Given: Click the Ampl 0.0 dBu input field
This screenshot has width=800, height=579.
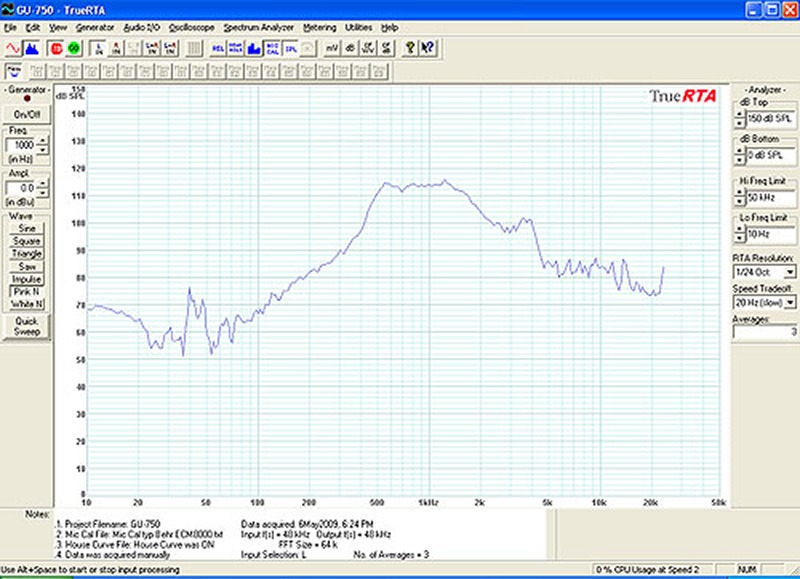Looking at the screenshot, I should pos(21,188).
